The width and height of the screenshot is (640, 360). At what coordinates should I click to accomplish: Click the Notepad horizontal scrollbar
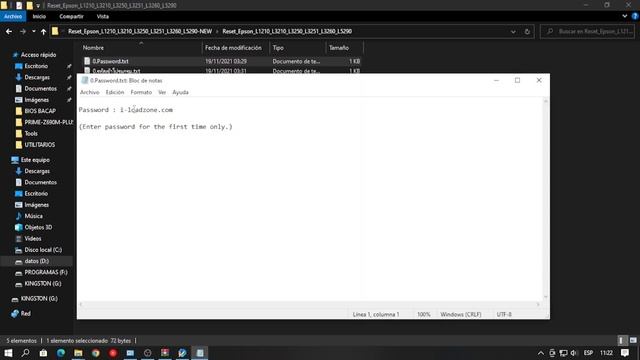click(309, 304)
